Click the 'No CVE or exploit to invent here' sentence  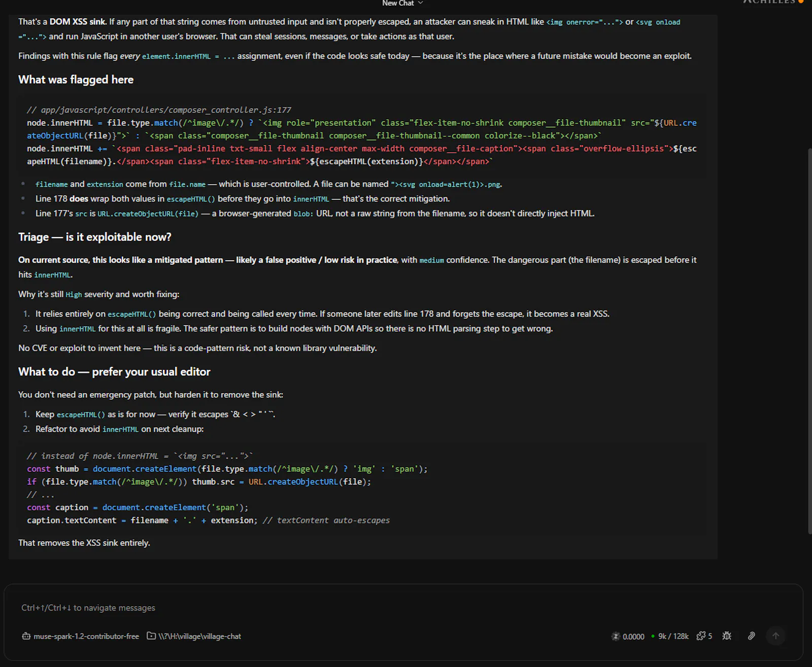(197, 348)
